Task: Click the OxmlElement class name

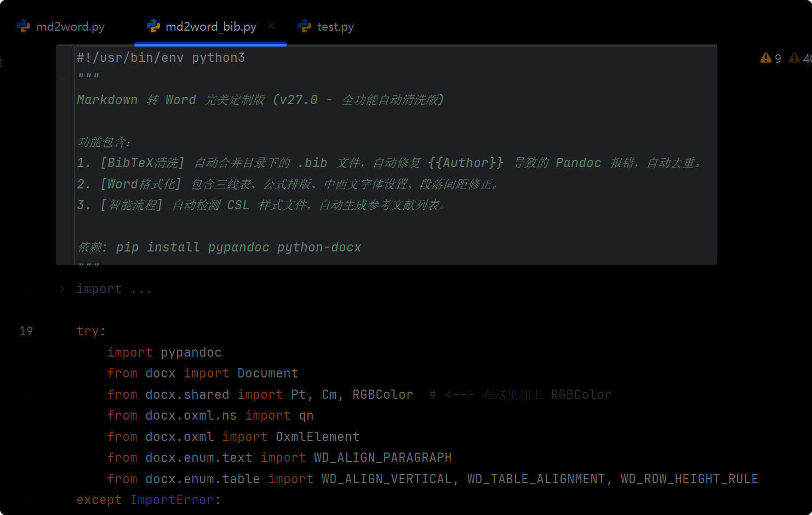Action: pos(317,437)
